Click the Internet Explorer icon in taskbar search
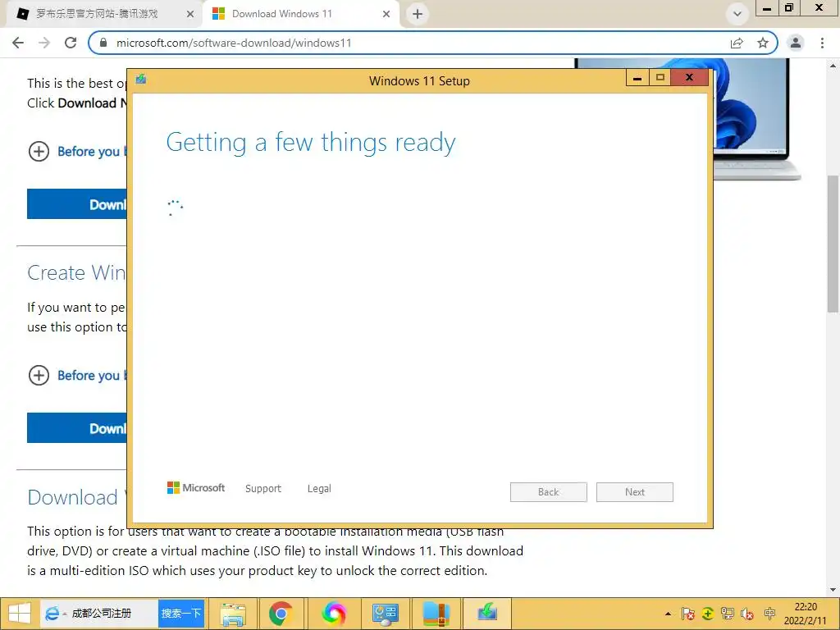Image resolution: width=840 pixels, height=630 pixels. 52,614
